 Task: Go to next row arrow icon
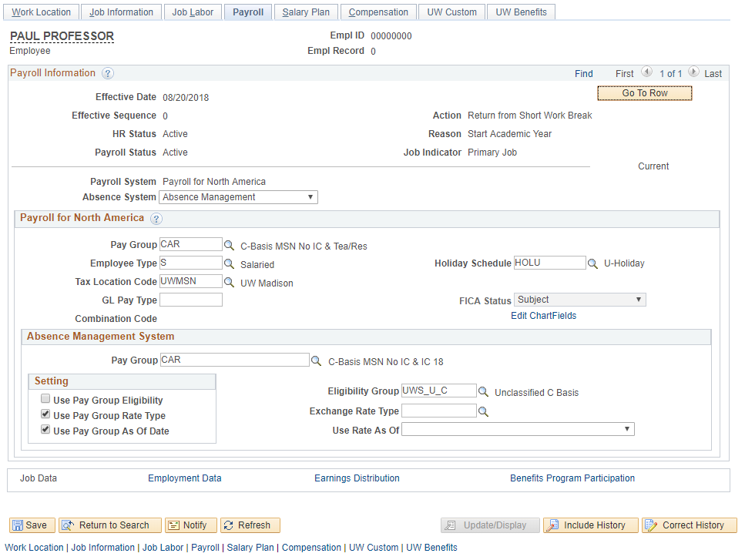[x=693, y=72]
